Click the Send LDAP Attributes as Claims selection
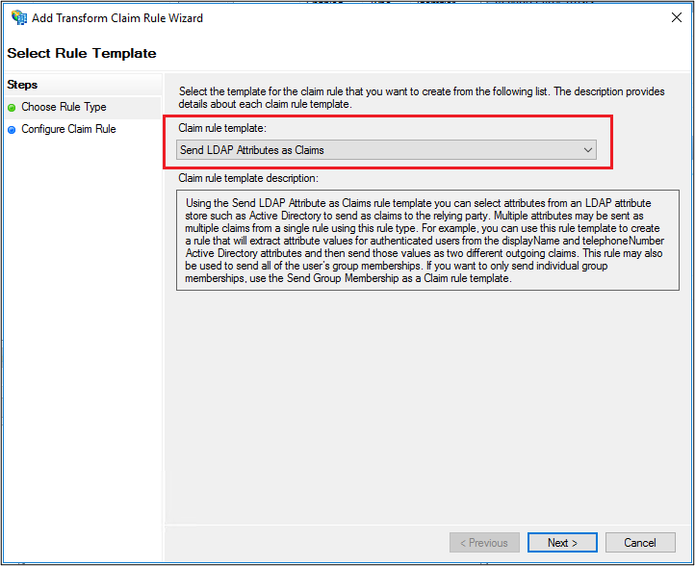 coord(253,150)
